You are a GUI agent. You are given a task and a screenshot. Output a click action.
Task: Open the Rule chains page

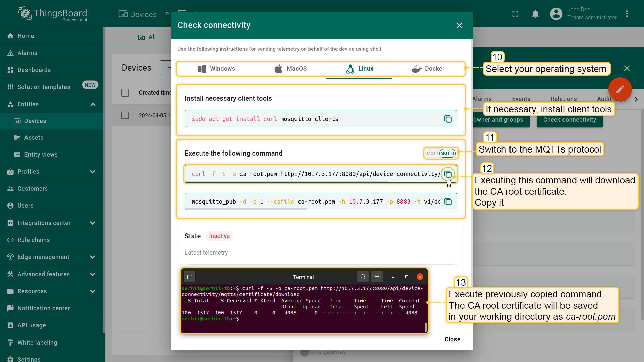coord(34,240)
